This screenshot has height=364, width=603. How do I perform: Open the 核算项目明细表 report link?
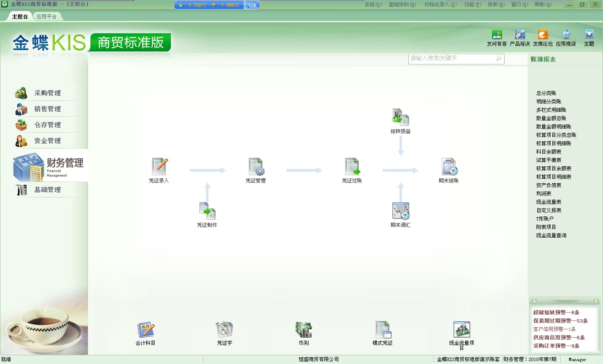pyautogui.click(x=554, y=177)
